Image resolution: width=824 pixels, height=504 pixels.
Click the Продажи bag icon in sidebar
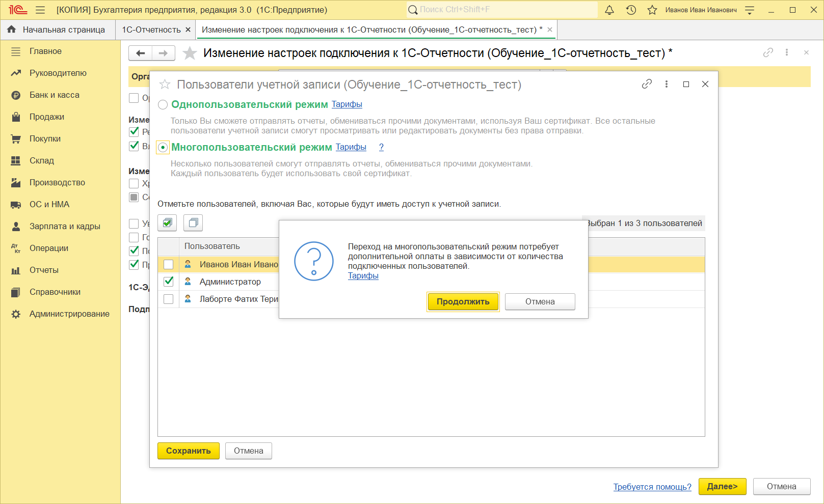click(16, 117)
